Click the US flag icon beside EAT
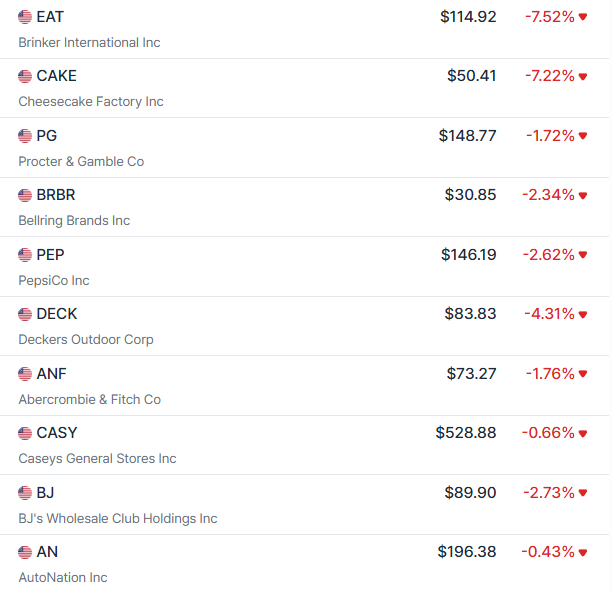This screenshot has height=592, width=612. 25,17
